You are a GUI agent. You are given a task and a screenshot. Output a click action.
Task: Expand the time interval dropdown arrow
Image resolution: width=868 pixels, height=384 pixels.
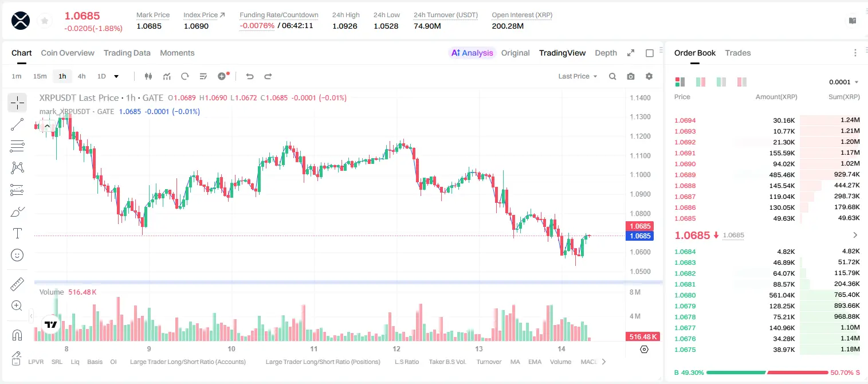[116, 76]
